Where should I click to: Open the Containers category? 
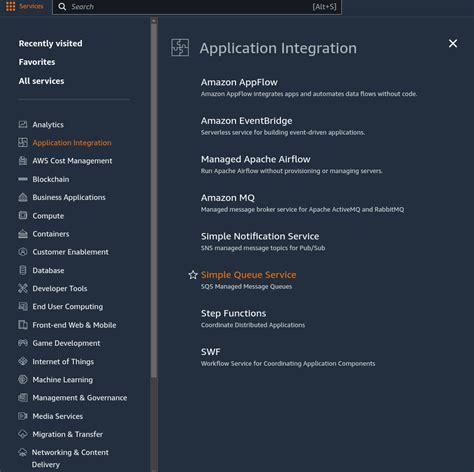pyautogui.click(x=51, y=234)
